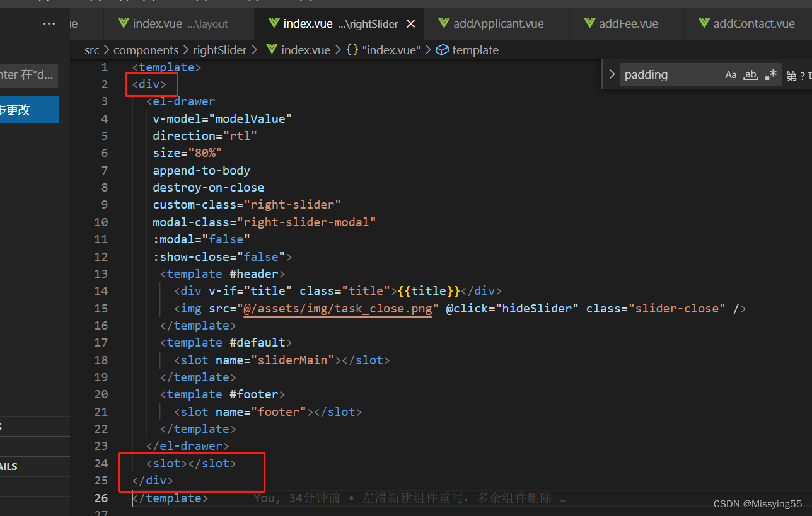Switch to the addFee.vue tab
The width and height of the screenshot is (812, 516).
point(627,24)
